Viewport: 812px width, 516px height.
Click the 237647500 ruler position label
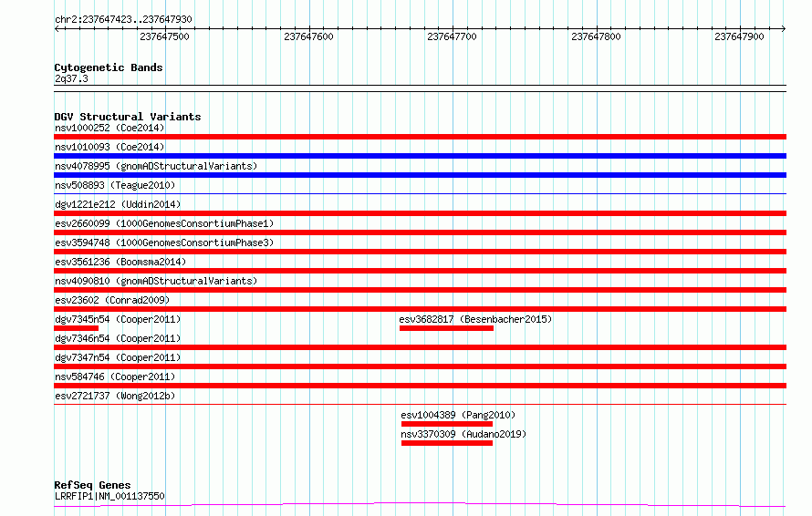pos(164,36)
